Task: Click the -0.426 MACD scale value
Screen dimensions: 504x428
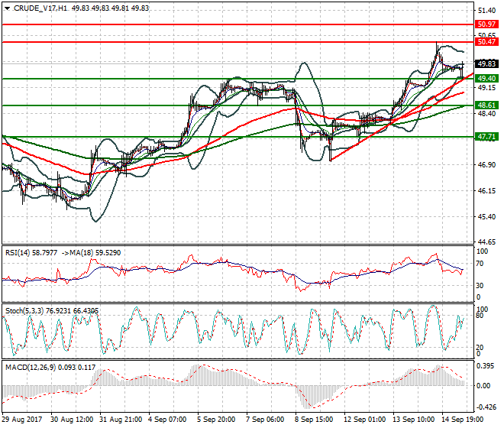Action: tap(486, 407)
